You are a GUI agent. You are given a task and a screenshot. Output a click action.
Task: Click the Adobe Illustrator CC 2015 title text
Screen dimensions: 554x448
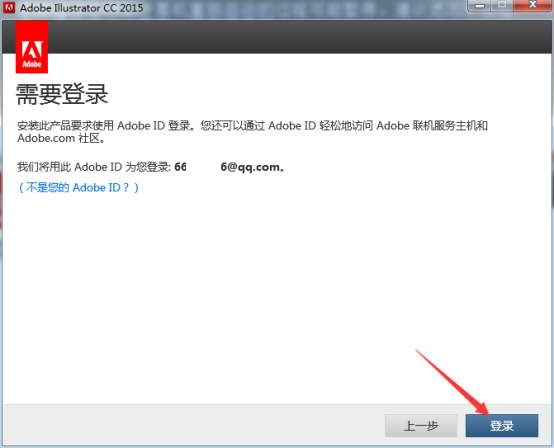(x=82, y=8)
